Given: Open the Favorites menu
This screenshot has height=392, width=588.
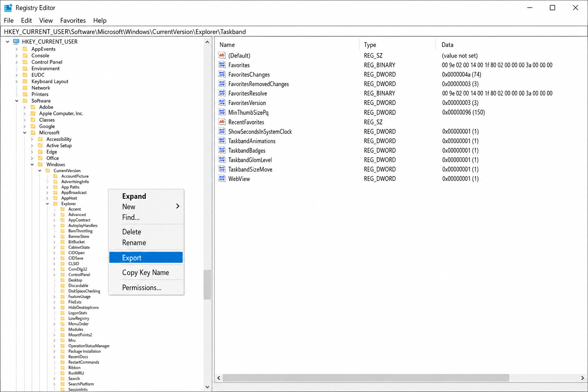Looking at the screenshot, I should (x=73, y=20).
